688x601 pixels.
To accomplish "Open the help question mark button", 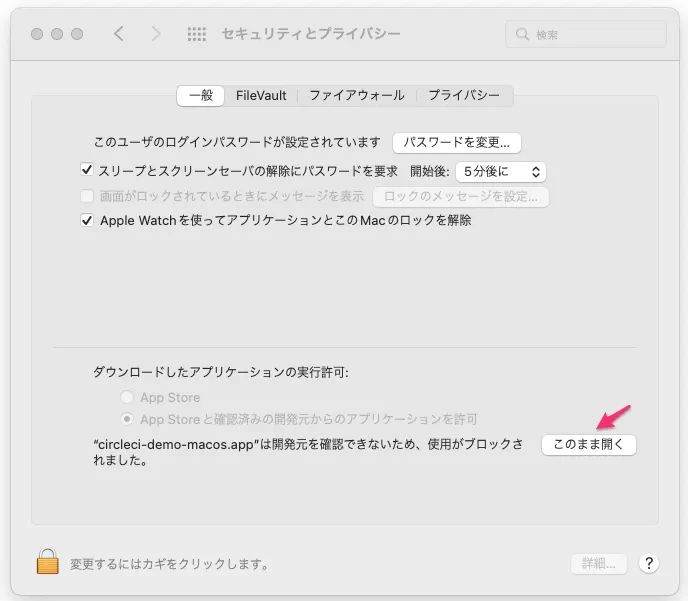I will pos(649,563).
